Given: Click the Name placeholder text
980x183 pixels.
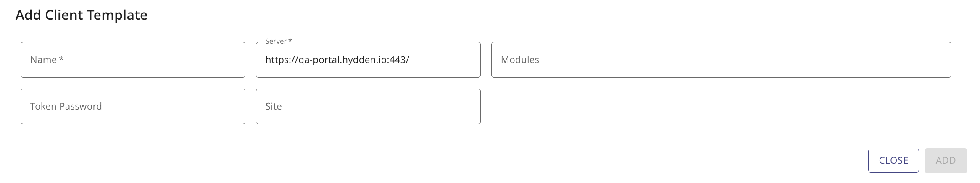Looking at the screenshot, I should (x=47, y=60).
